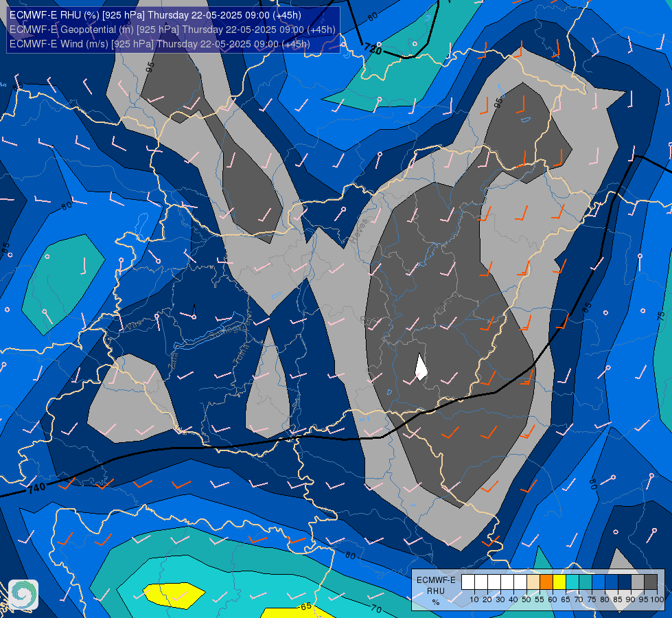Viewport: 672px width, 618px height.
Task: Click the white below-scale patch inside dark gray area
Action: [421, 367]
